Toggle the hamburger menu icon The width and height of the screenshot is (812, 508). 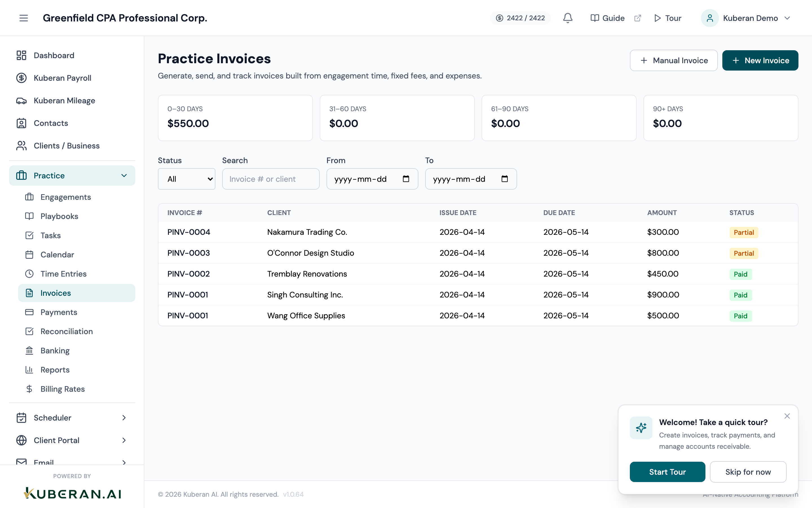click(x=23, y=18)
